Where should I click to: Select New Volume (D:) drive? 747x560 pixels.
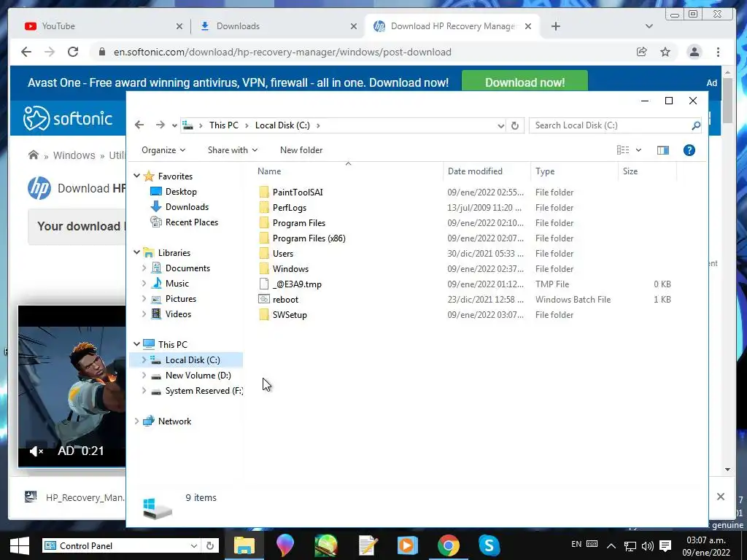point(198,376)
